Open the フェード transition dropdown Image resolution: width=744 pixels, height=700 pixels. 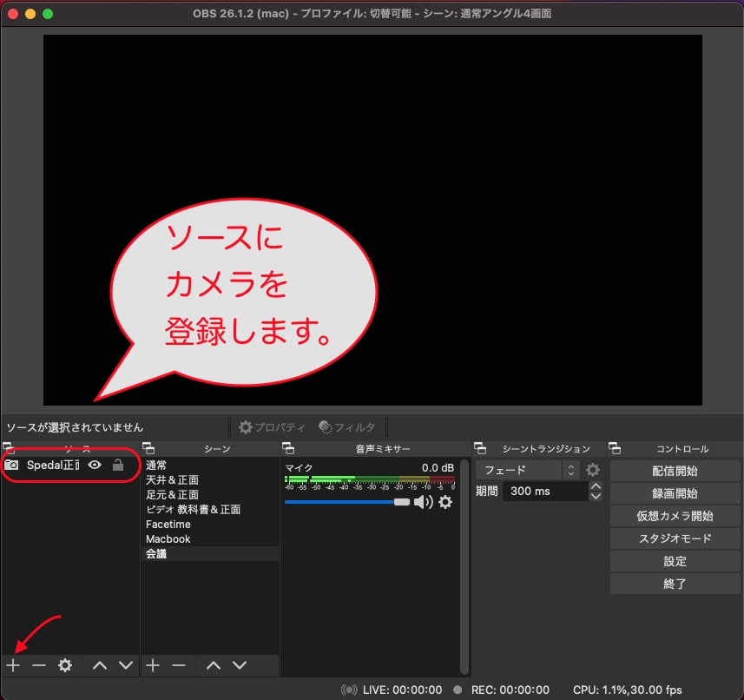coord(519,470)
